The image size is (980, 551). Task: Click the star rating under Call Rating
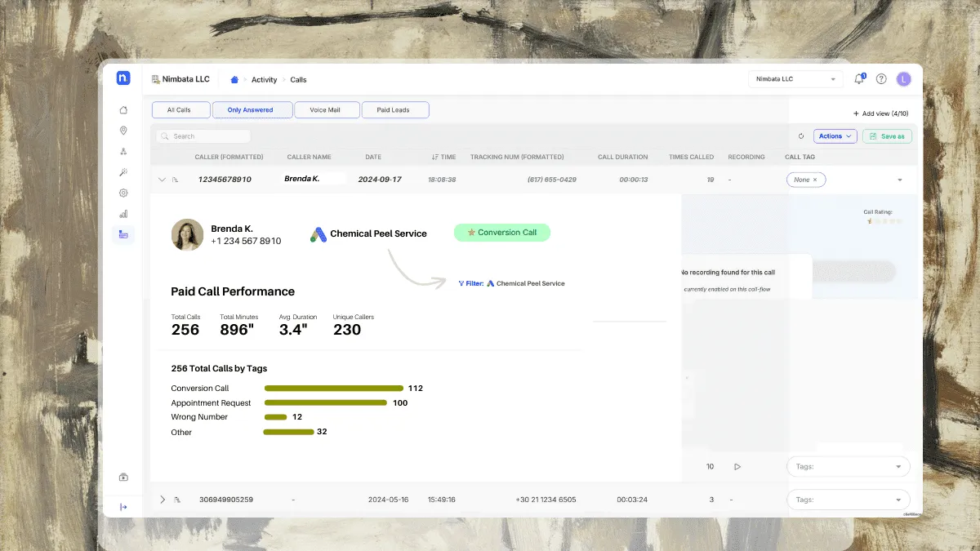tap(884, 221)
